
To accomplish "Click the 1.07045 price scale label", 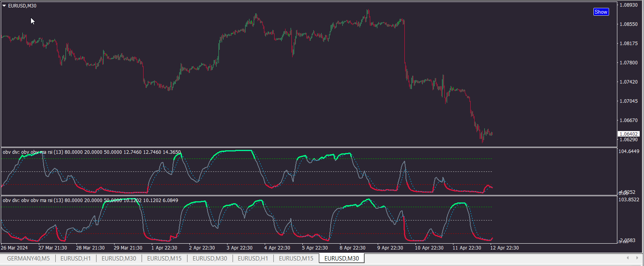I will click(629, 101).
